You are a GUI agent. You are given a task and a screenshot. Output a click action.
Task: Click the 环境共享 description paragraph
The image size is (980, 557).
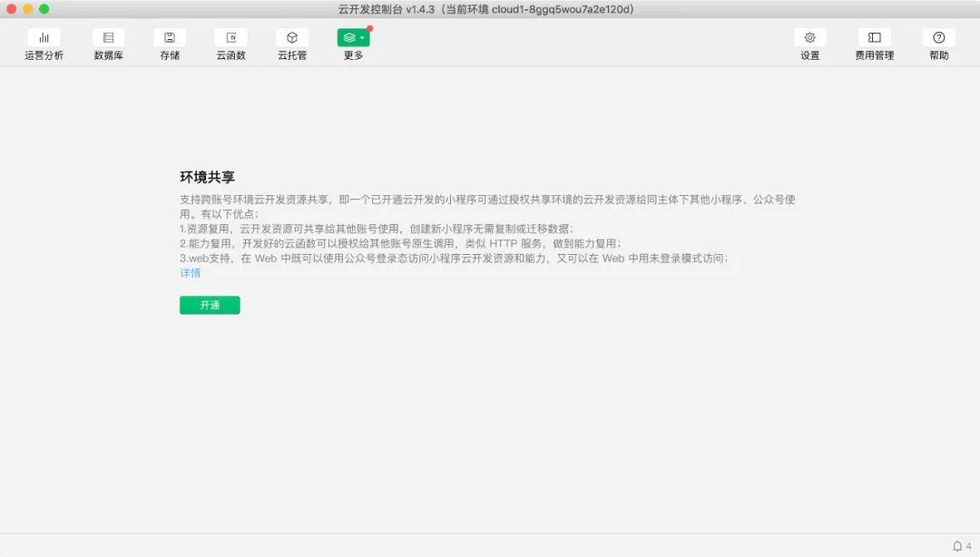487,229
